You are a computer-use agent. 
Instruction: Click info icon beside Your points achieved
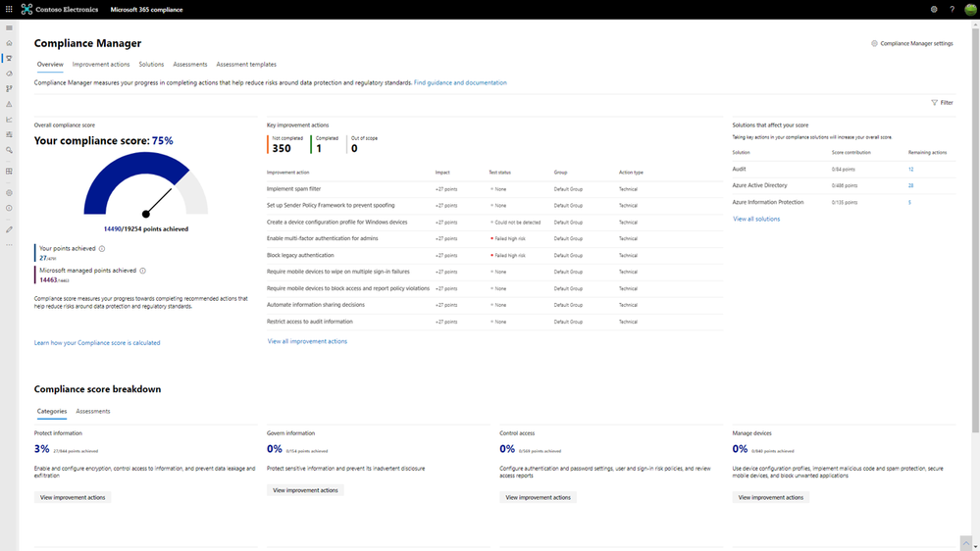pyautogui.click(x=102, y=249)
